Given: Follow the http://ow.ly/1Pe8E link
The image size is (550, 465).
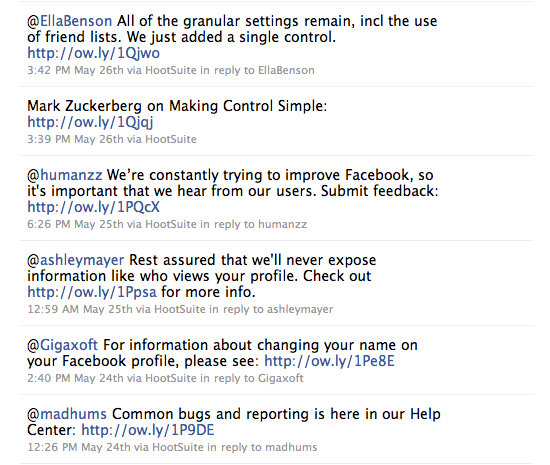Looking at the screenshot, I should pyautogui.click(x=329, y=361).
